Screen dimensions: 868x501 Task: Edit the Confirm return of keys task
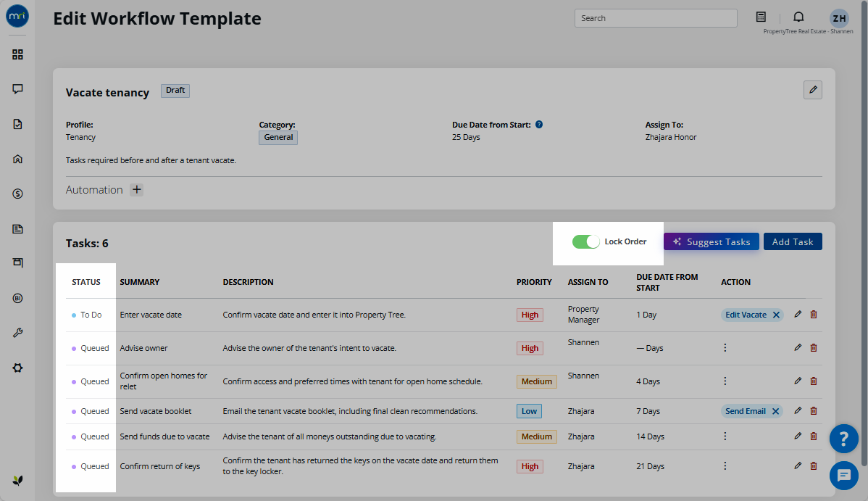798,465
